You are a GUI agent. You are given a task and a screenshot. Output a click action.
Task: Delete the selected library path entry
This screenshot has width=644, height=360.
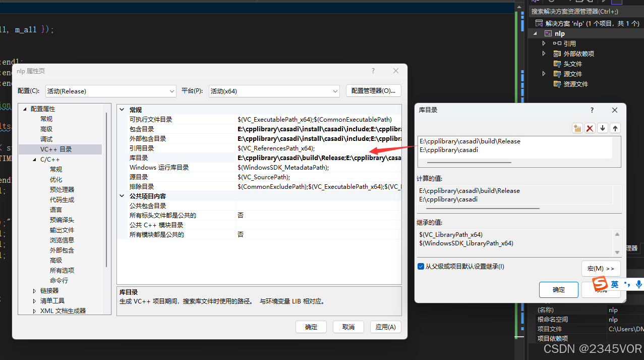click(590, 128)
